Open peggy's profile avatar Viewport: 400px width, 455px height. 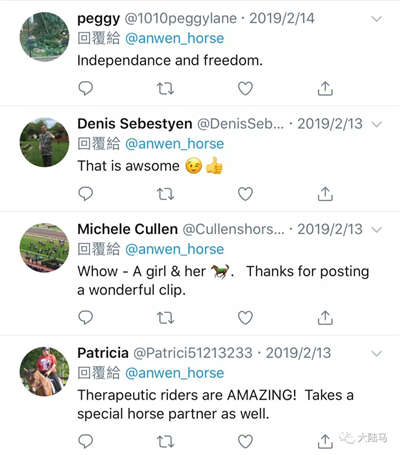click(x=44, y=37)
